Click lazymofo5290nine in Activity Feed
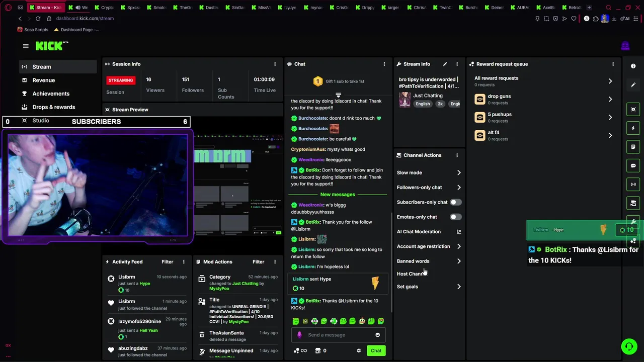Viewport: 644px width, 362px height. (x=139, y=322)
